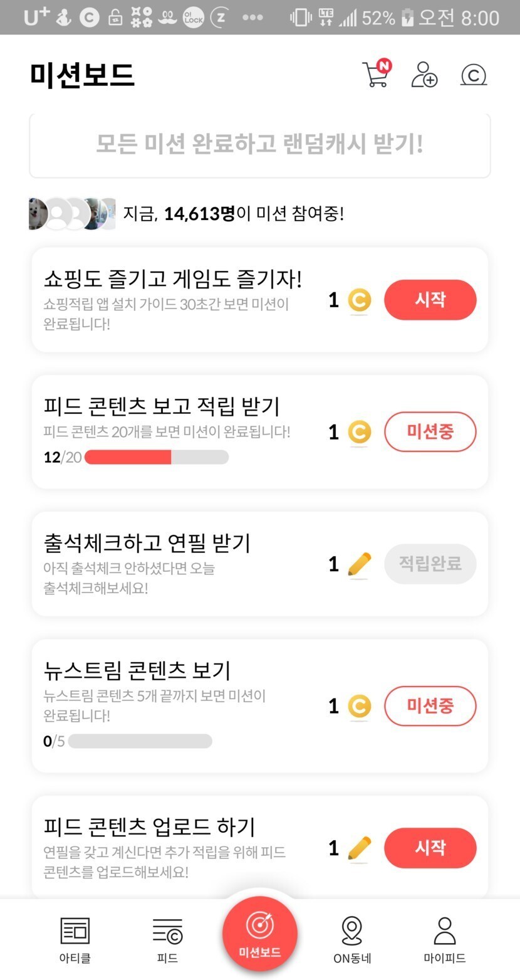Open the shopping cart icon

tap(377, 75)
